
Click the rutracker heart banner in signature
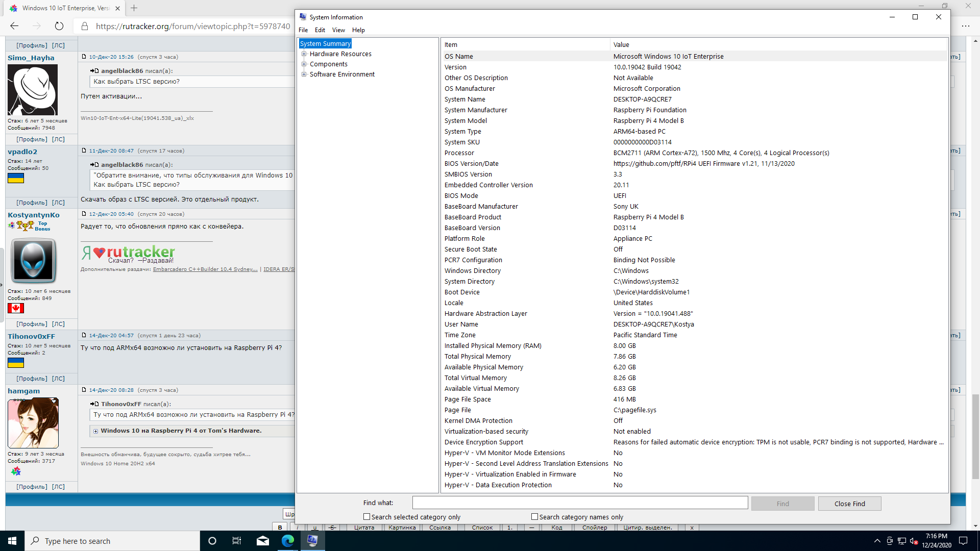(x=128, y=254)
